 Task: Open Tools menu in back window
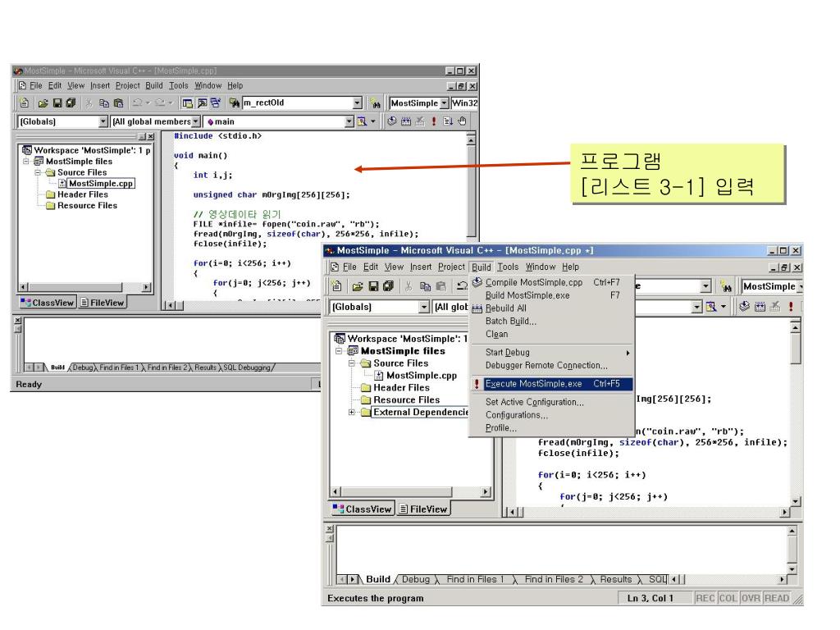point(178,85)
